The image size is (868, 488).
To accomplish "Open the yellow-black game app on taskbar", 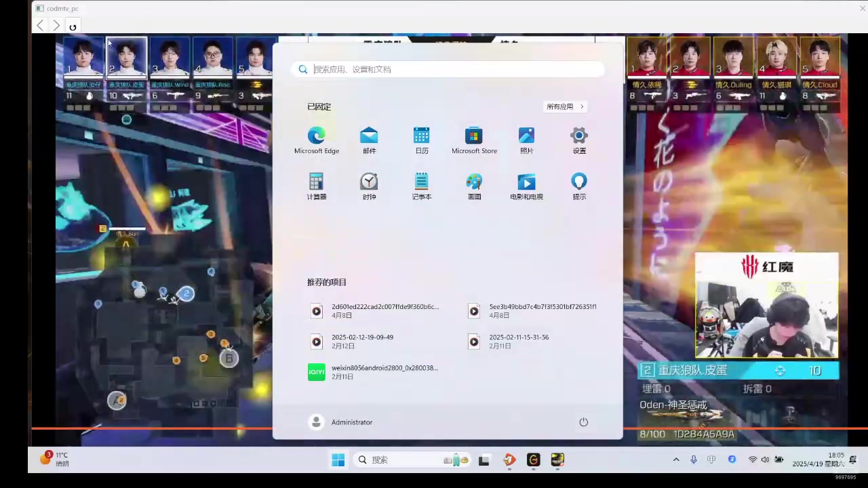I will click(557, 460).
